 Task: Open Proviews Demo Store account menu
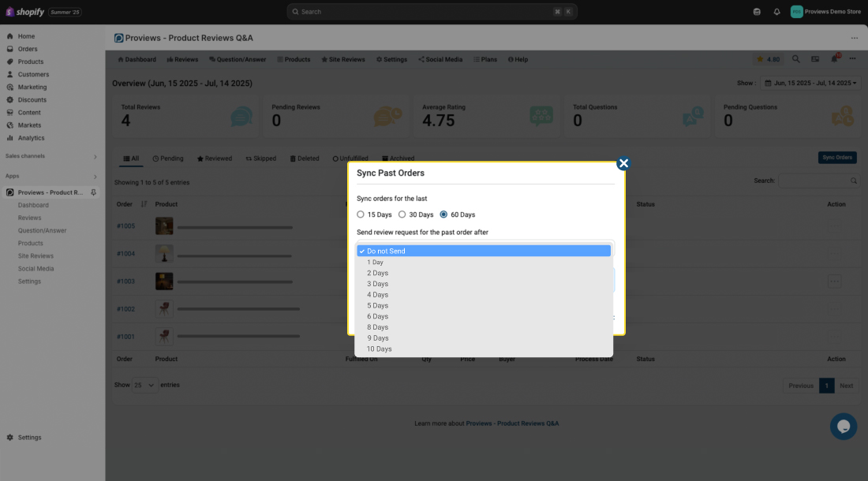click(825, 12)
